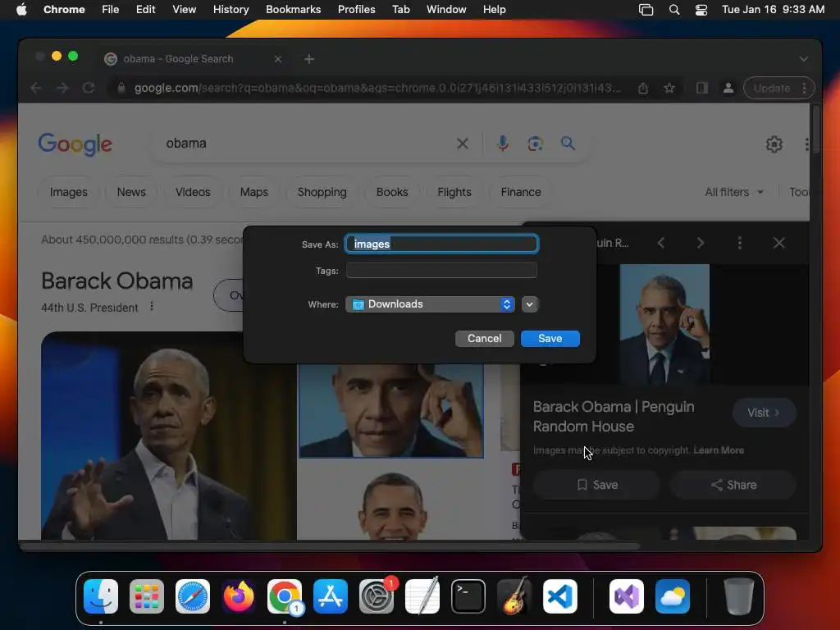Select the Books filter
This screenshot has width=840, height=630.
(x=392, y=192)
